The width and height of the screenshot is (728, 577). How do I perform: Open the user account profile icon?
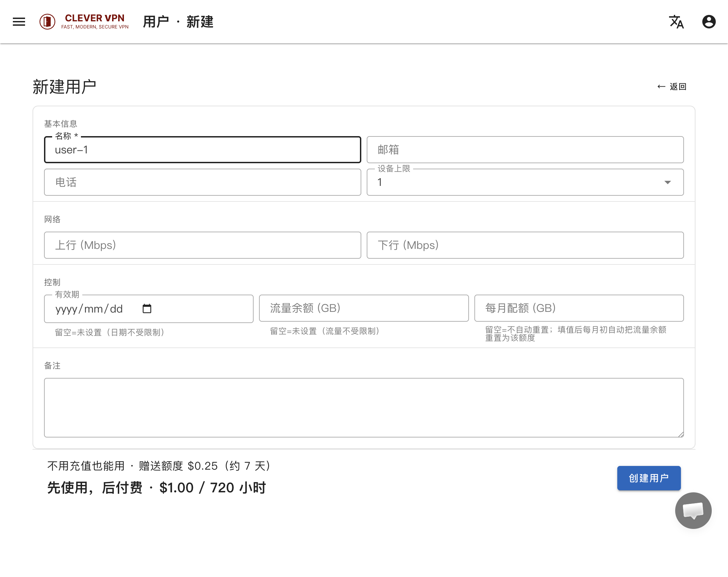pos(709,22)
